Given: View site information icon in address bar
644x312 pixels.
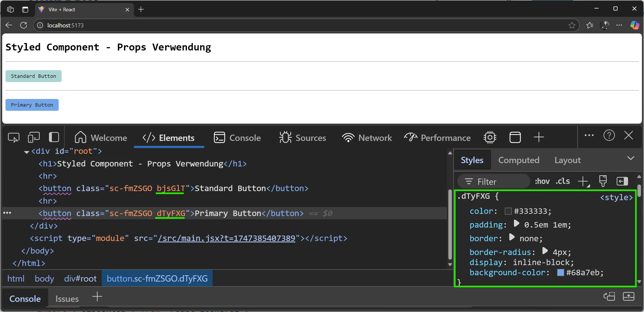Looking at the screenshot, I should [40, 25].
